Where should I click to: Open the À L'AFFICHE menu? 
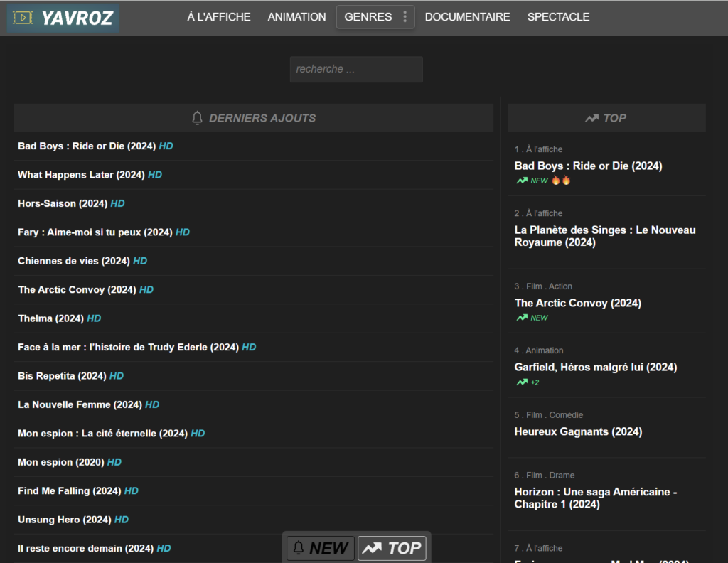point(219,17)
